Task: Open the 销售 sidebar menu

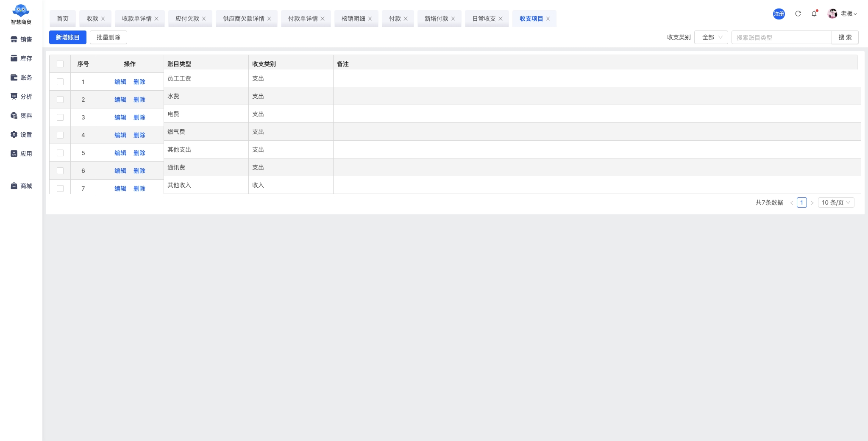Action: [21, 39]
